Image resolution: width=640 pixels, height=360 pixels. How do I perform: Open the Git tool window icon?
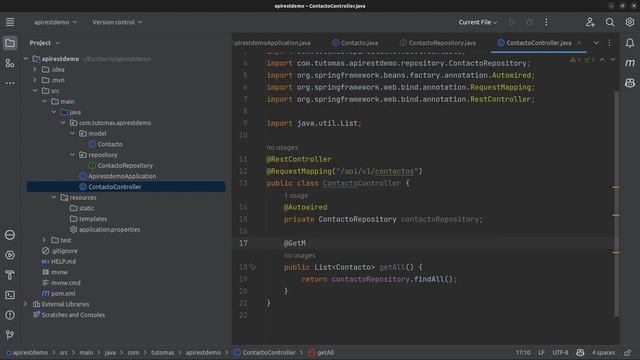(x=10, y=335)
